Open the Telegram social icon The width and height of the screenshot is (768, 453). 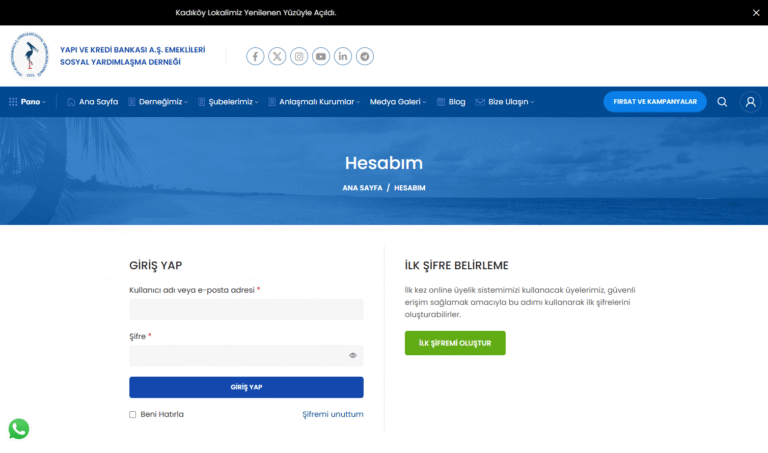(x=365, y=56)
